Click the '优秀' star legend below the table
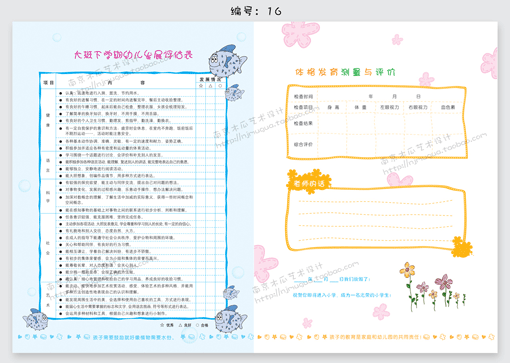The image size is (510, 363). [x=167, y=325]
